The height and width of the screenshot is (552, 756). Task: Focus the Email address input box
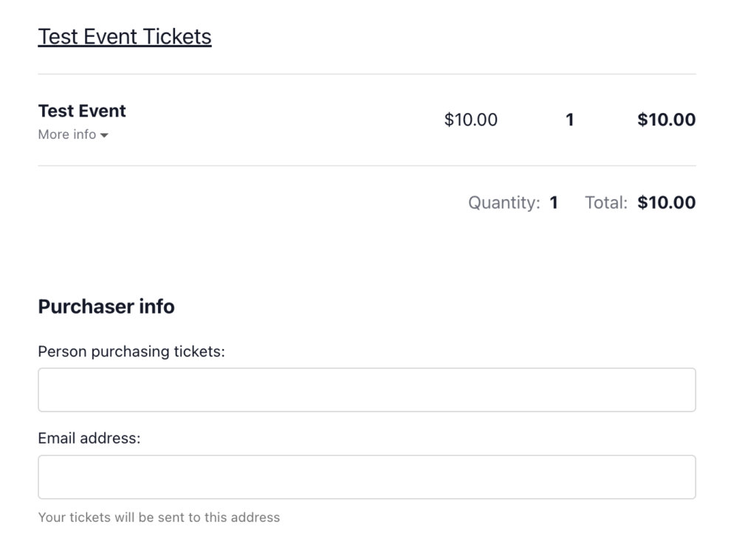pyautogui.click(x=367, y=476)
